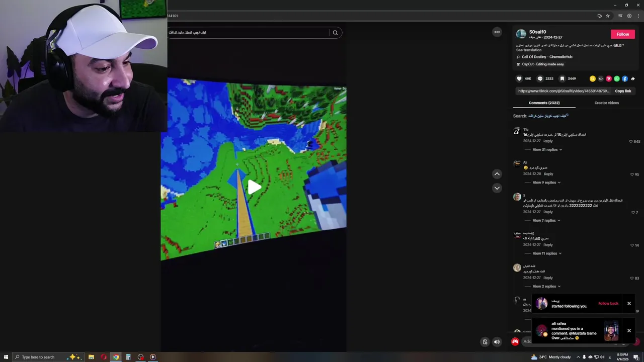644x362 pixels.
Task: Open 50saif0 profile avatar
Action: point(521,34)
